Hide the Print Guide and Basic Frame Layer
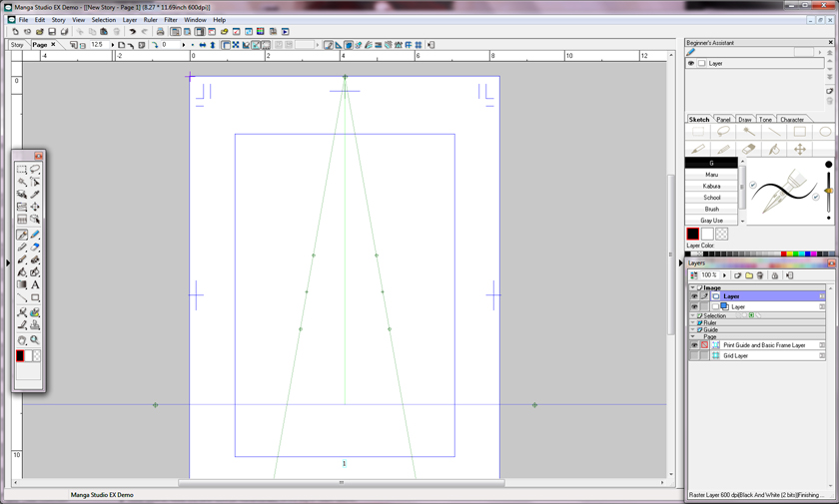This screenshot has width=839, height=504. (x=694, y=345)
